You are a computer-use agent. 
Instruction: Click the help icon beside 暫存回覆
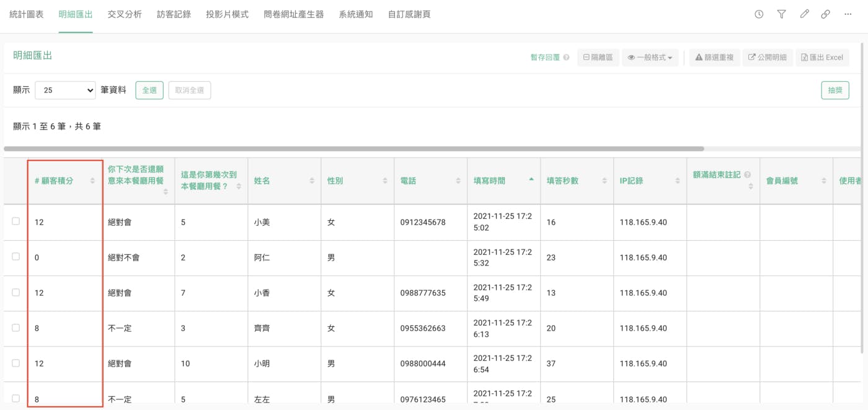566,58
